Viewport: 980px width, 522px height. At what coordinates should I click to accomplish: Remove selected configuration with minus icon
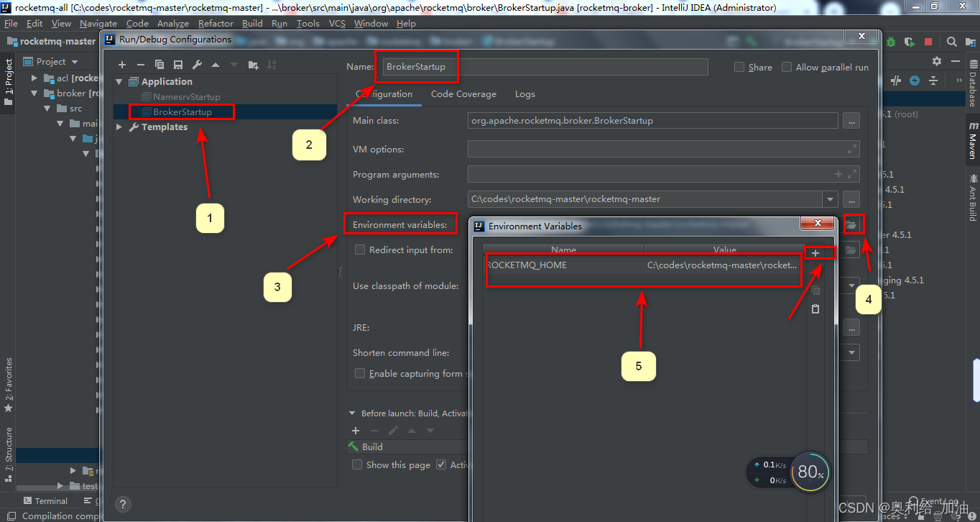pyautogui.click(x=141, y=65)
